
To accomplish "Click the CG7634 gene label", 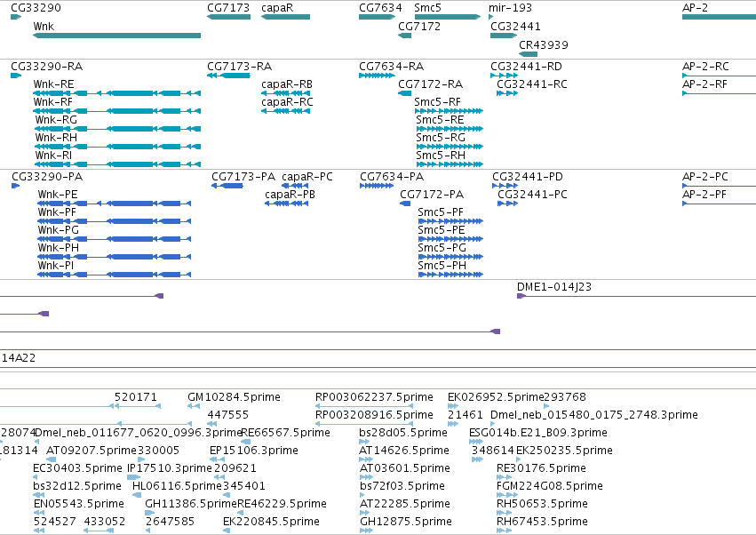I will [x=380, y=8].
